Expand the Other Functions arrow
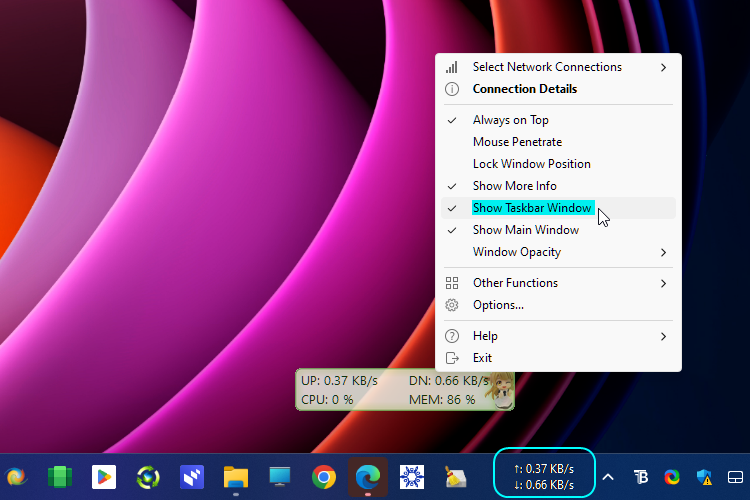 663,283
